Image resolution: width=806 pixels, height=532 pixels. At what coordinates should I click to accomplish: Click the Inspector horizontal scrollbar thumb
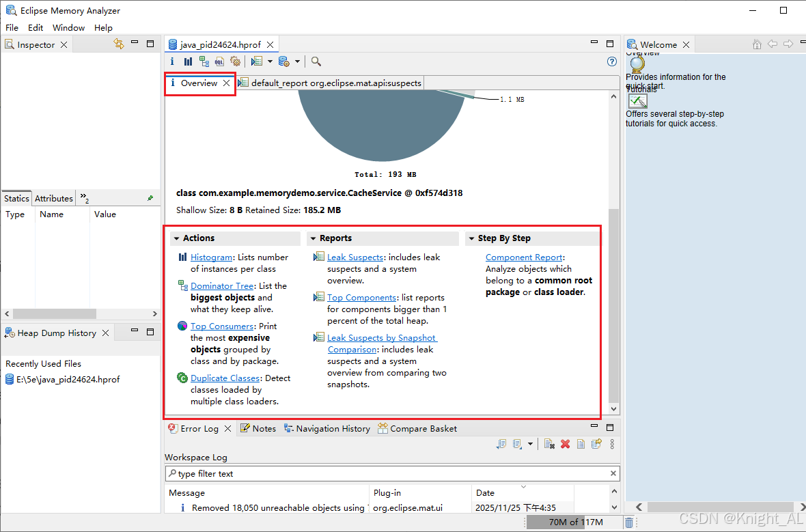pyautogui.click(x=55, y=313)
